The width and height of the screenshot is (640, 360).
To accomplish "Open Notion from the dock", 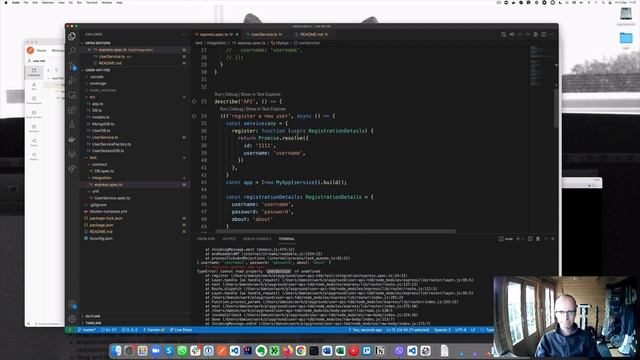I will tap(380, 351).
